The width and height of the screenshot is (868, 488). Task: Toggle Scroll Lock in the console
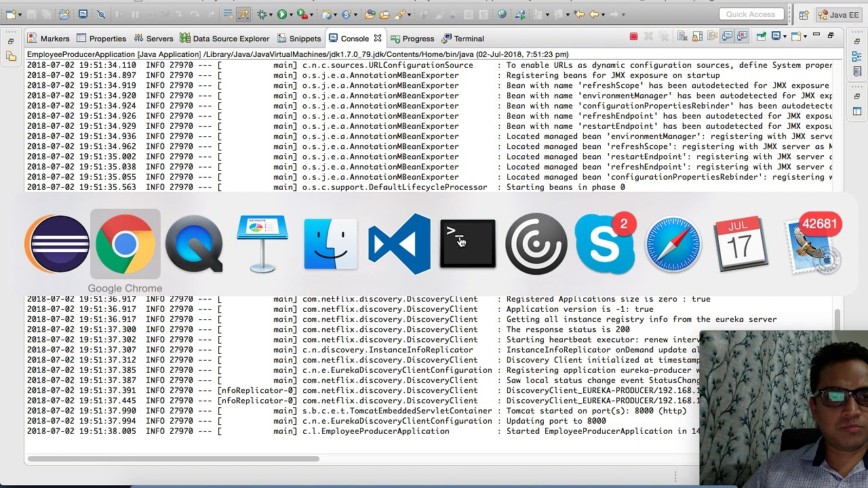[x=697, y=36]
